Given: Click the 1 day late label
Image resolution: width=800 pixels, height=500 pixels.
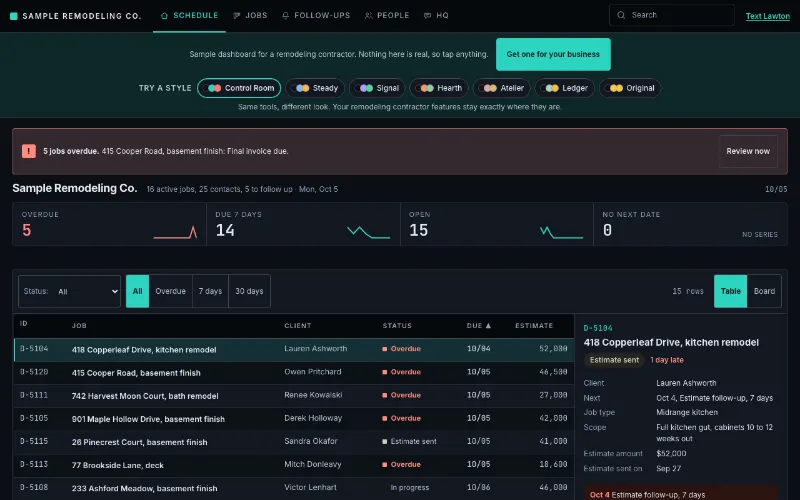Looking at the screenshot, I should 667,360.
